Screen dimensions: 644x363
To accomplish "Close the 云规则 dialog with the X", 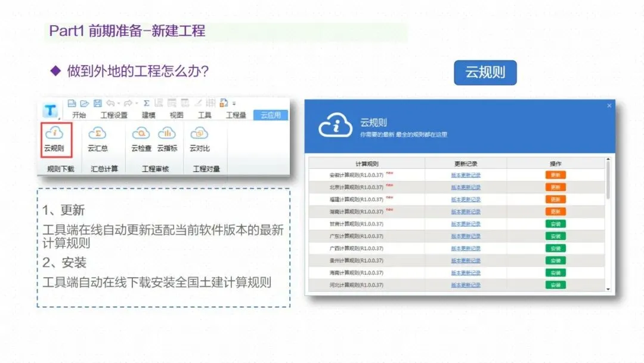I will pyautogui.click(x=609, y=106).
